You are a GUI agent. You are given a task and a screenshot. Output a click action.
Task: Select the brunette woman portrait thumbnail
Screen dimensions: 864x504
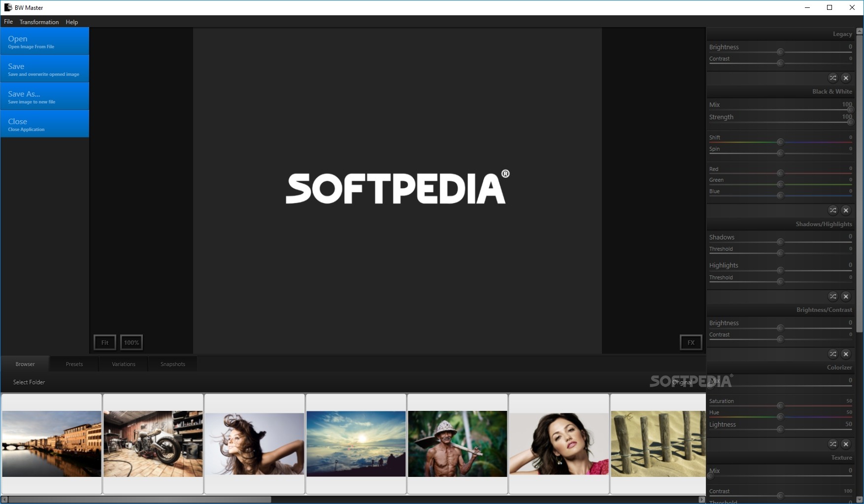point(559,443)
